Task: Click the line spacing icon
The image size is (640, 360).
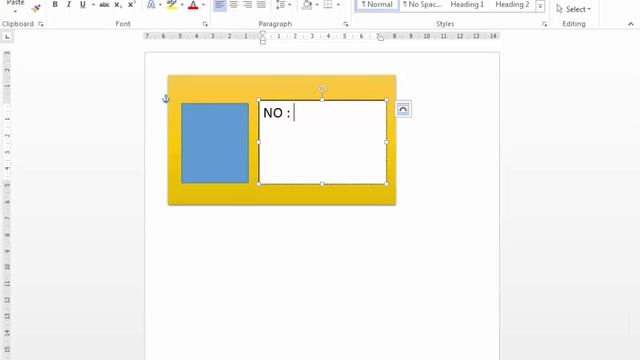Action: 280,4
